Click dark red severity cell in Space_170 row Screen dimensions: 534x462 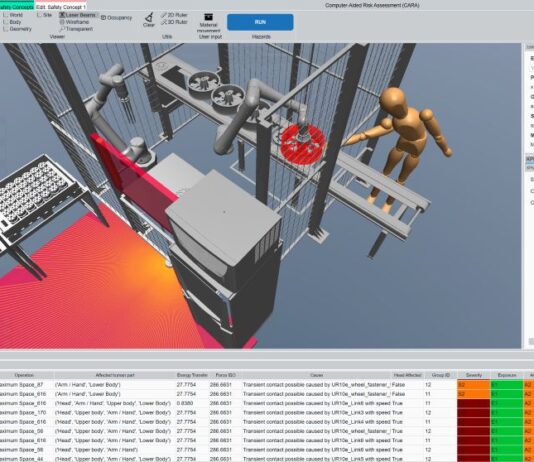pos(473,413)
